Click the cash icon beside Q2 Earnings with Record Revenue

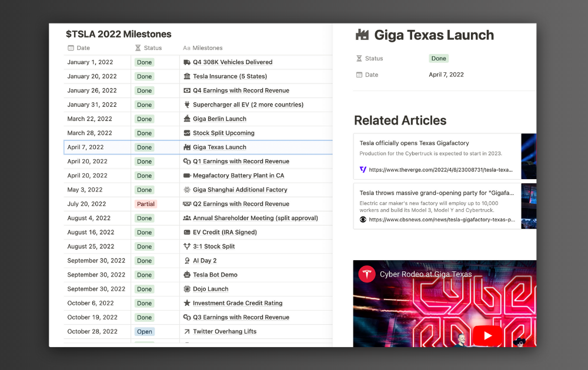[x=187, y=204]
